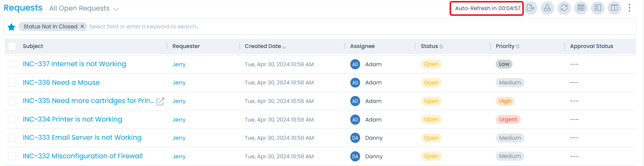Click the Priority column header sort
Screen dimensions: 644x166
click(518, 47)
